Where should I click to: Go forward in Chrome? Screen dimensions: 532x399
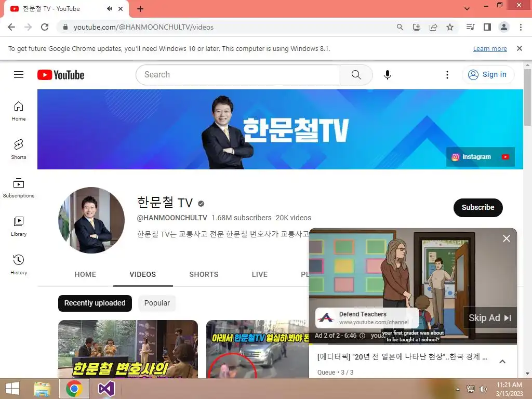[28, 27]
